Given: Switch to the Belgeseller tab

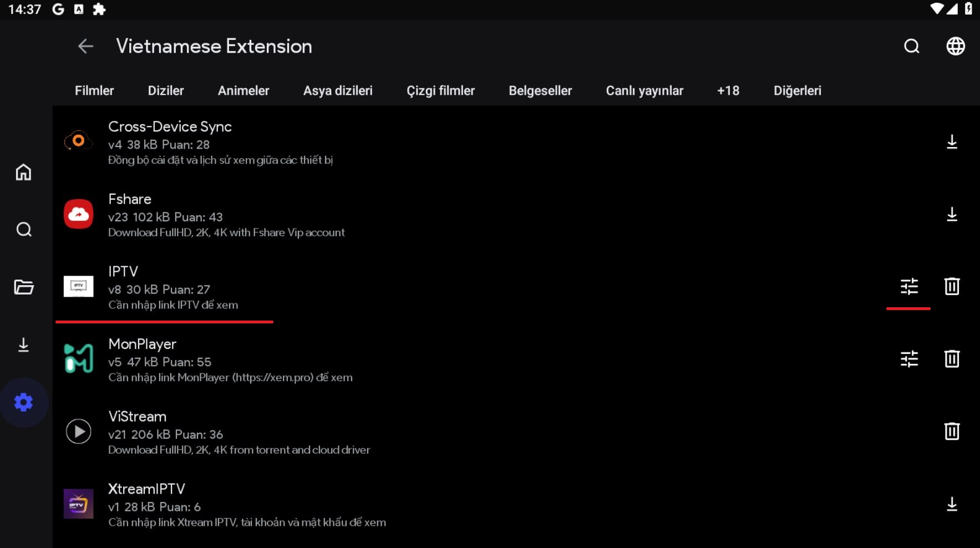Looking at the screenshot, I should point(540,90).
